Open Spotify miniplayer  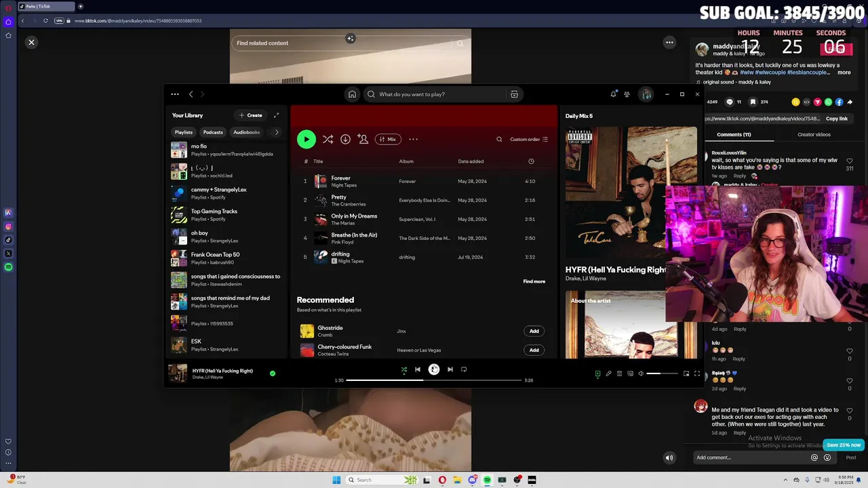pos(686,373)
